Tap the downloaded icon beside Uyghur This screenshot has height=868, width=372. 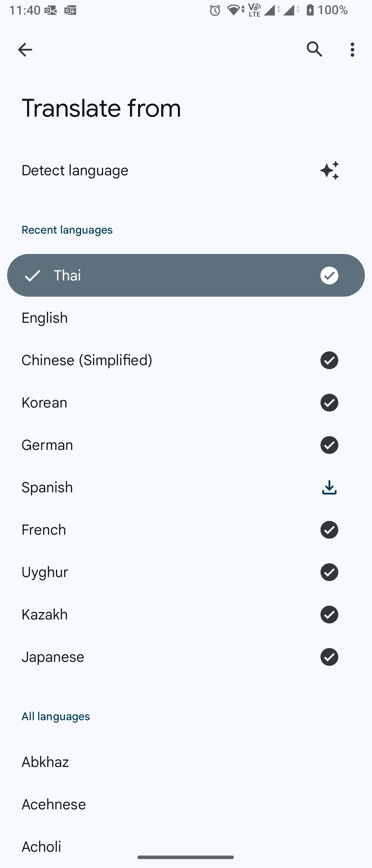(329, 572)
